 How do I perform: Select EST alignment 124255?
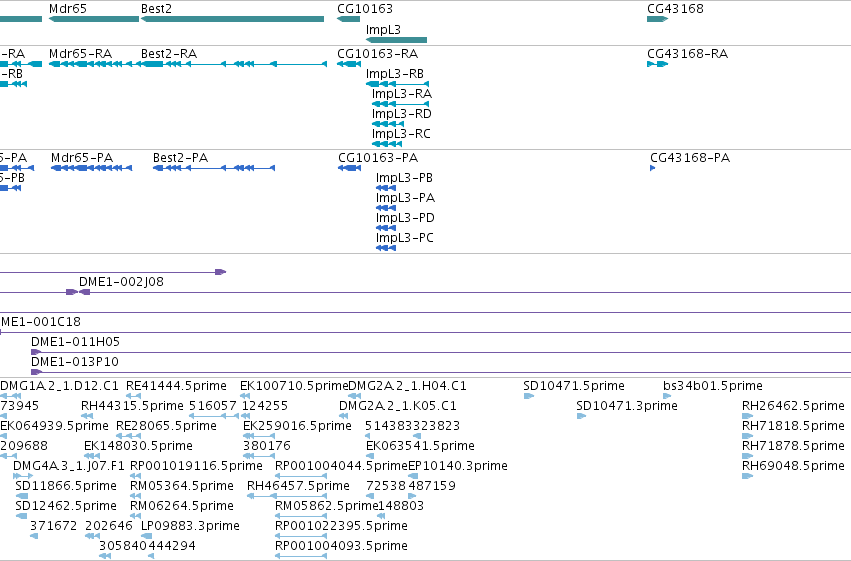point(264,406)
